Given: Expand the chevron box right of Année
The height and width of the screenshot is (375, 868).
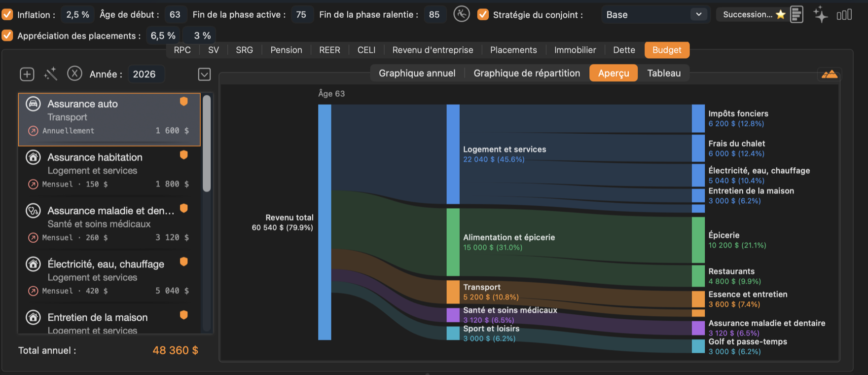Looking at the screenshot, I should pos(204,74).
